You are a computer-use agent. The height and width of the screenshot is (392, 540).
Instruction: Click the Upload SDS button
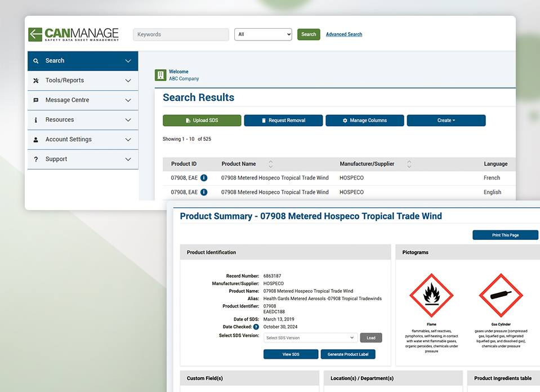202,121
